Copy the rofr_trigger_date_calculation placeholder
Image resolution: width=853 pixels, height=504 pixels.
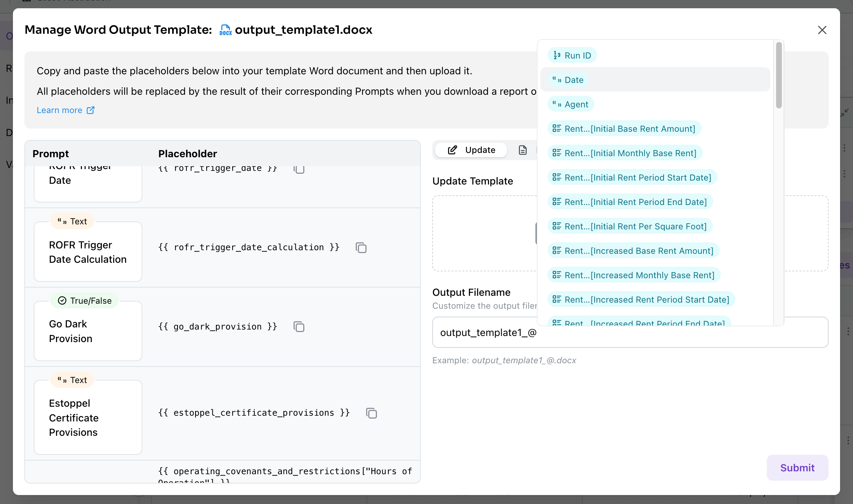pos(361,248)
